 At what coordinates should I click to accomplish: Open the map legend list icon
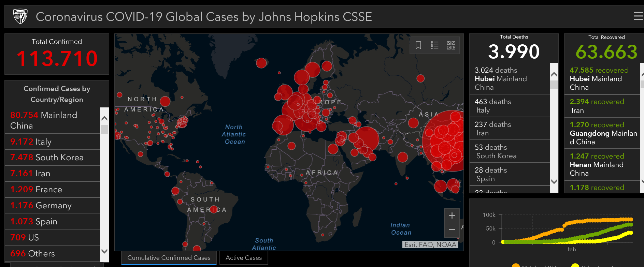434,45
